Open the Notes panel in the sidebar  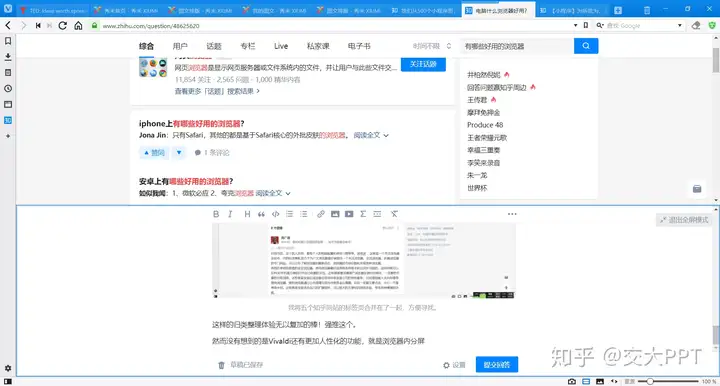pos(8,73)
